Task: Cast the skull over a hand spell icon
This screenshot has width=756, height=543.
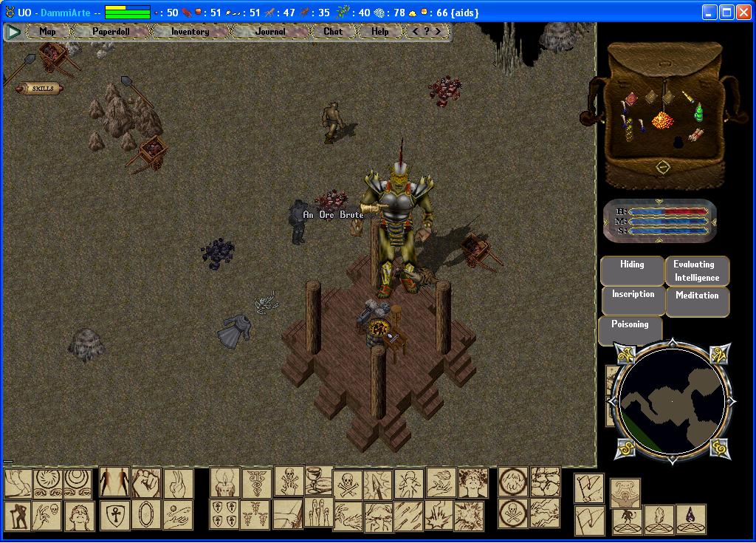Action: coord(289,481)
